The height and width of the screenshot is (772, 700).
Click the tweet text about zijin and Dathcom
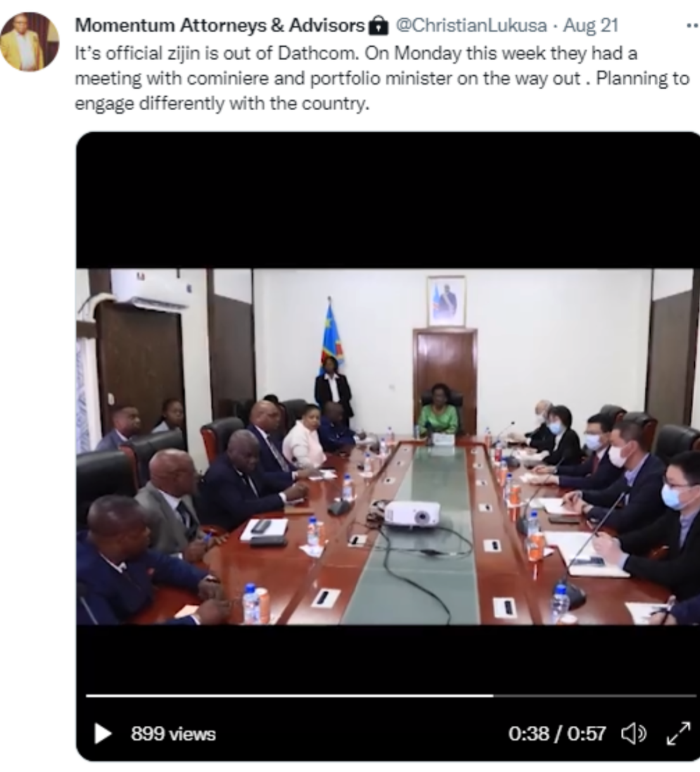(382, 78)
